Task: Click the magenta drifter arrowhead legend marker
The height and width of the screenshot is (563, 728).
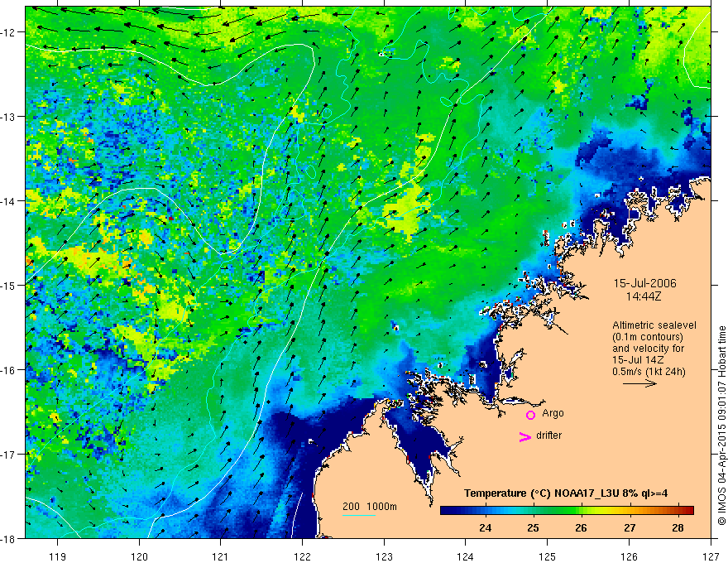Action: (x=525, y=436)
